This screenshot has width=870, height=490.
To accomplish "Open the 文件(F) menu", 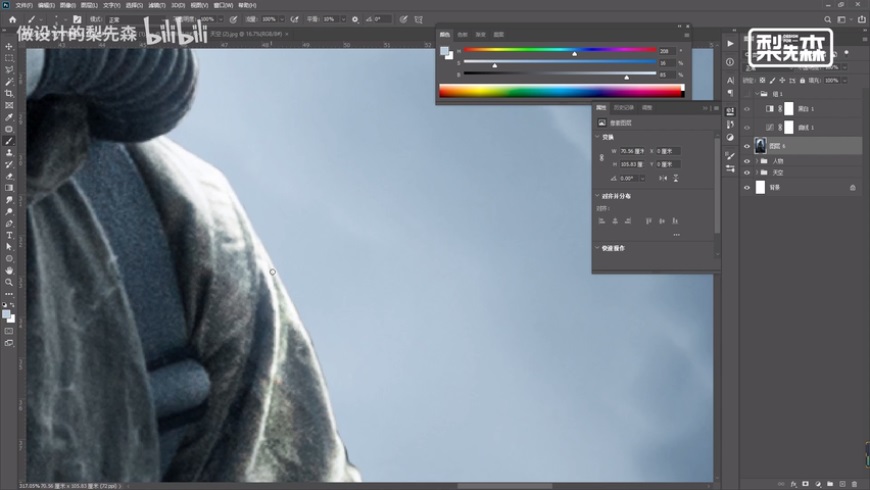I will (23, 5).
